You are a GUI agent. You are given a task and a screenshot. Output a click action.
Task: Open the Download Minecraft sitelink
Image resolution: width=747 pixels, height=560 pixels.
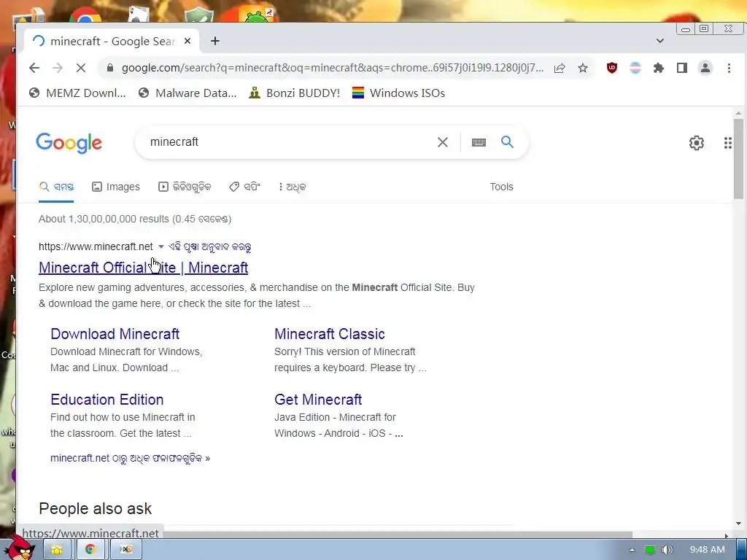click(115, 334)
